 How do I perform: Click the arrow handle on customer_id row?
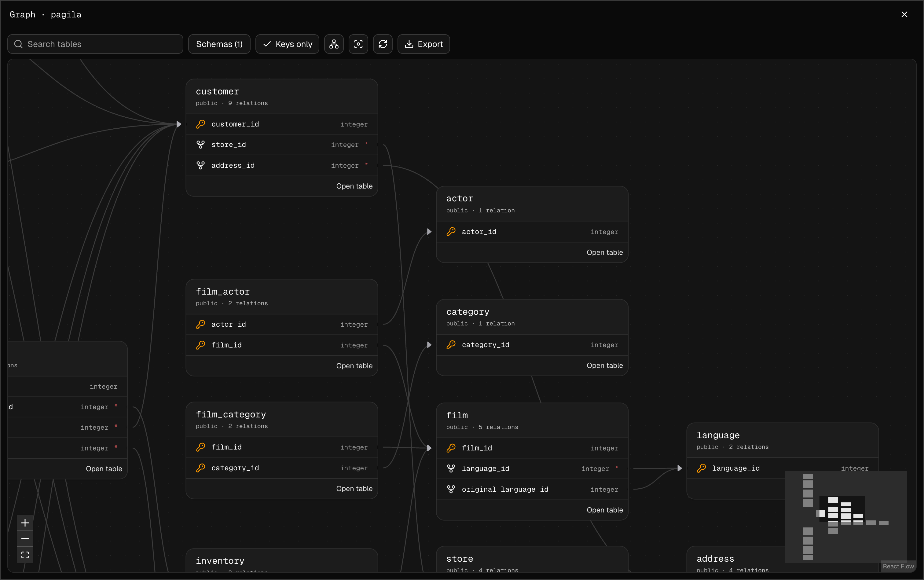pos(179,124)
